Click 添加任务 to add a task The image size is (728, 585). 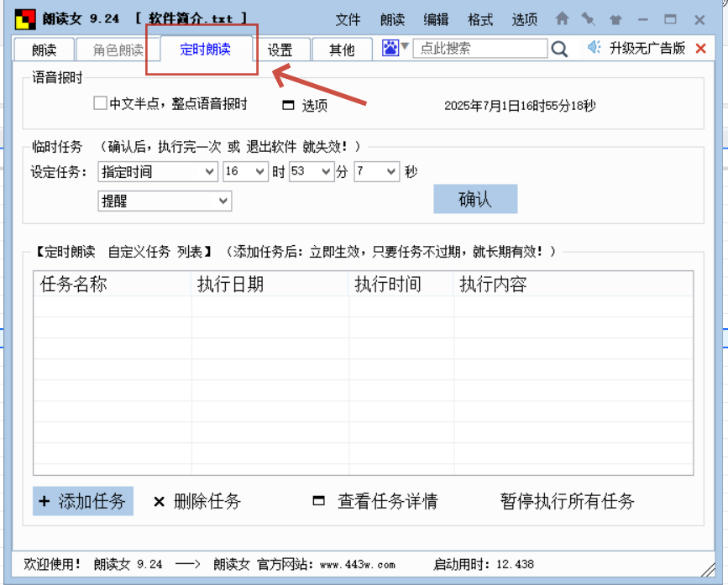tap(82, 500)
